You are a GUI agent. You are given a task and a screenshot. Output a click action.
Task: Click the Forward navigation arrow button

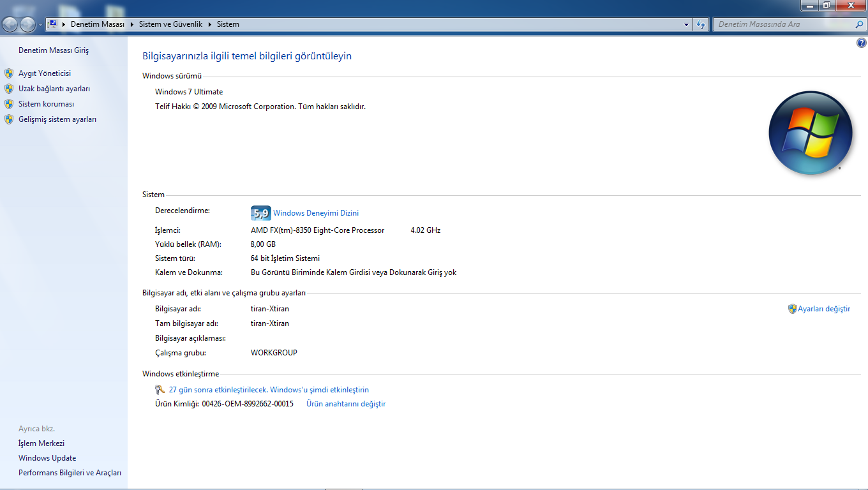coord(27,24)
